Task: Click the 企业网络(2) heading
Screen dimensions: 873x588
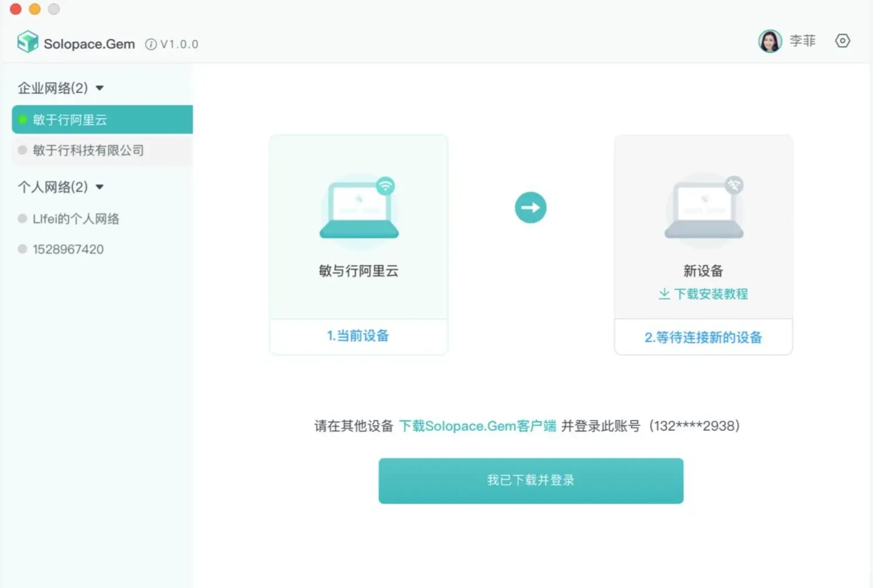Action: (x=53, y=88)
